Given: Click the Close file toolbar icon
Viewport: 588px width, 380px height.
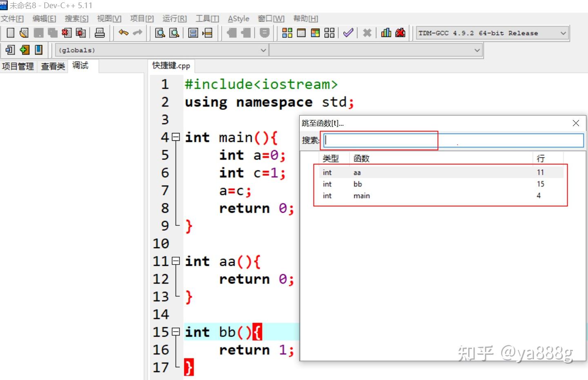Looking at the screenshot, I should pos(67,33).
